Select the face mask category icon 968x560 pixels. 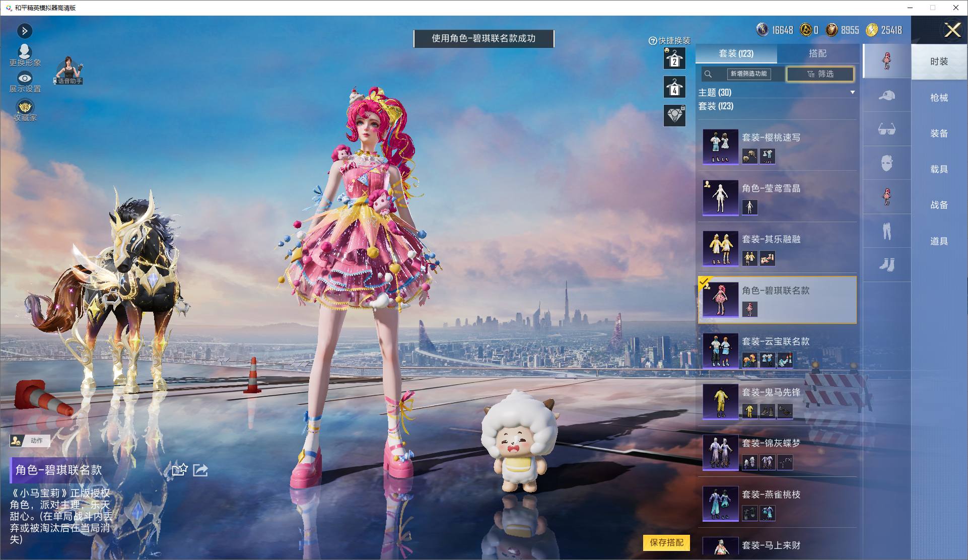click(x=887, y=163)
